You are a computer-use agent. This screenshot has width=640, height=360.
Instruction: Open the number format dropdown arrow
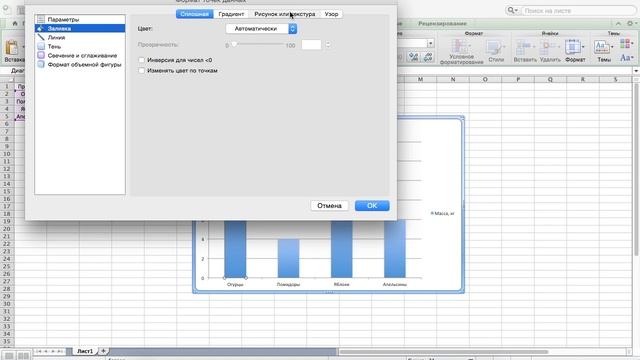(431, 43)
